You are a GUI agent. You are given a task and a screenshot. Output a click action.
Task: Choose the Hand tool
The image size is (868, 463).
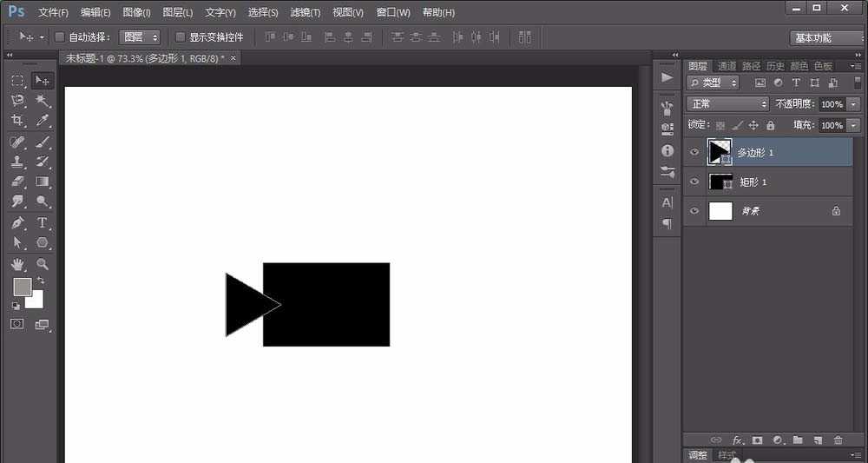point(17,264)
